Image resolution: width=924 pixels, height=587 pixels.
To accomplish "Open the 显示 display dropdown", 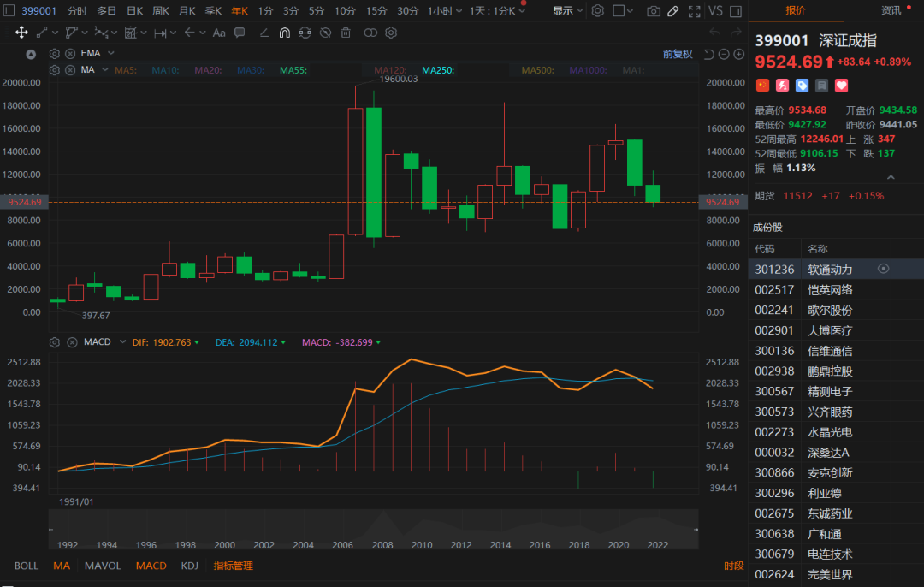I will click(x=568, y=10).
